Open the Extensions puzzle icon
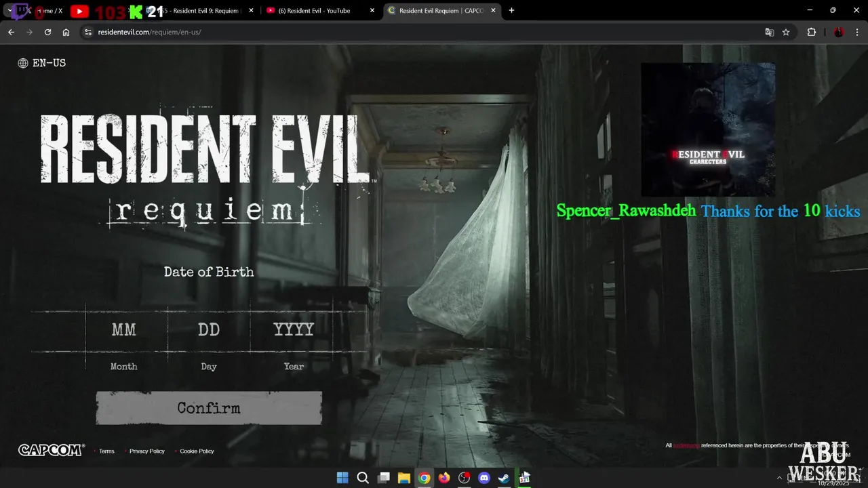 [x=811, y=32]
